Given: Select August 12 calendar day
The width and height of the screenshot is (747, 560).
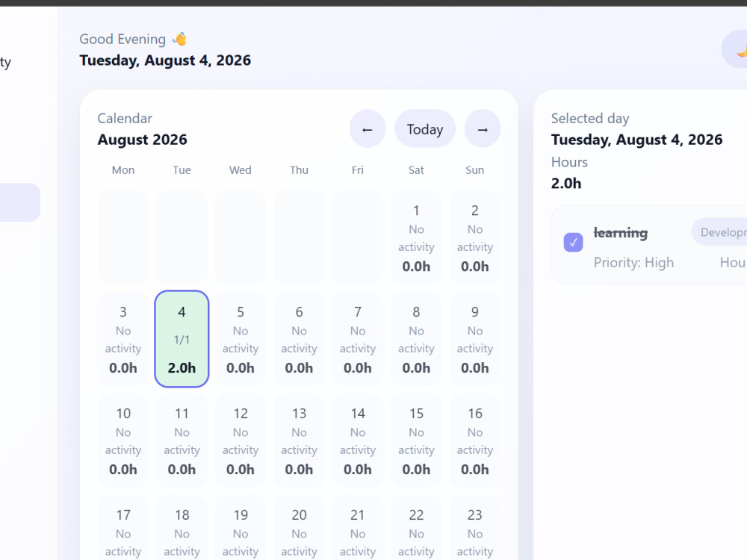Looking at the screenshot, I should (x=240, y=440).
